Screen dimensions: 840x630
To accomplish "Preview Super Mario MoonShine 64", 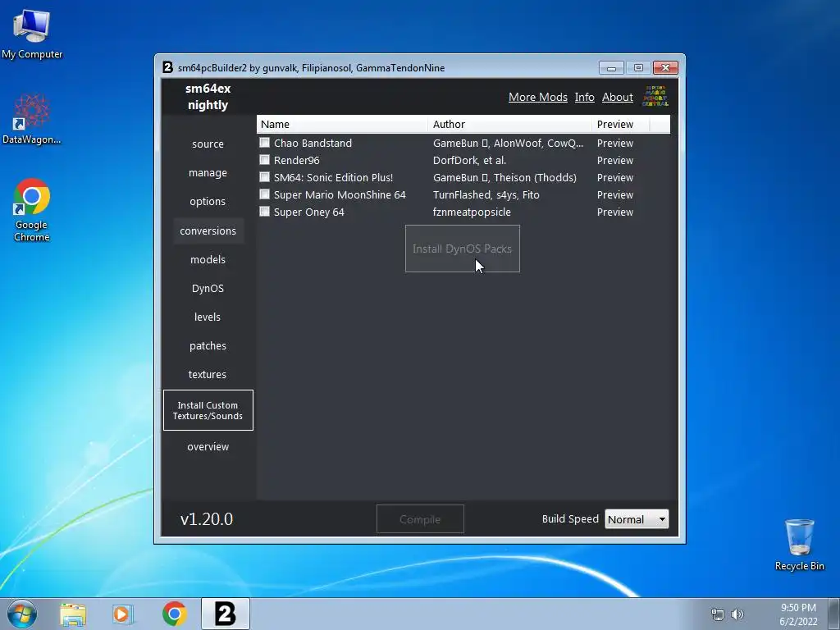I will coord(615,194).
